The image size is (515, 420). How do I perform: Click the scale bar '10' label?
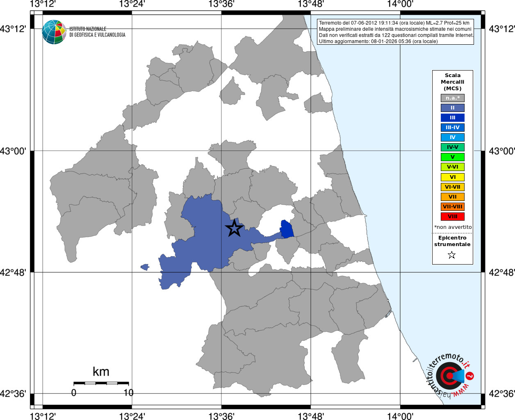[x=129, y=393]
